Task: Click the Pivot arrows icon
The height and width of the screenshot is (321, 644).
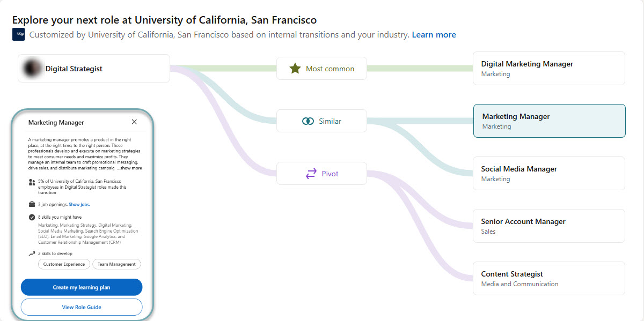Action: point(311,174)
